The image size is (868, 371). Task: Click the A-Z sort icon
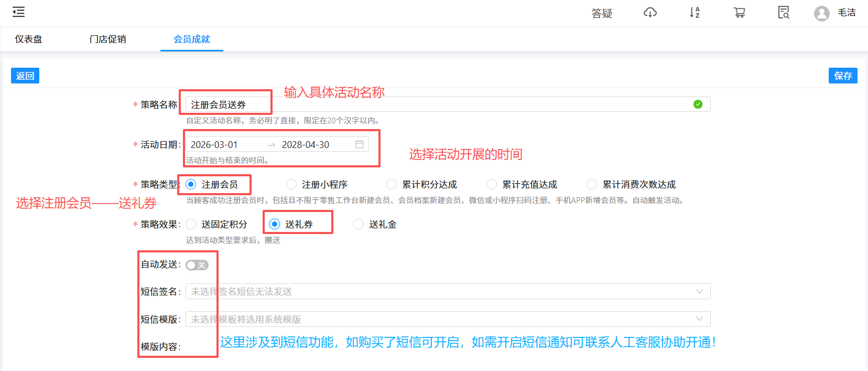(695, 13)
